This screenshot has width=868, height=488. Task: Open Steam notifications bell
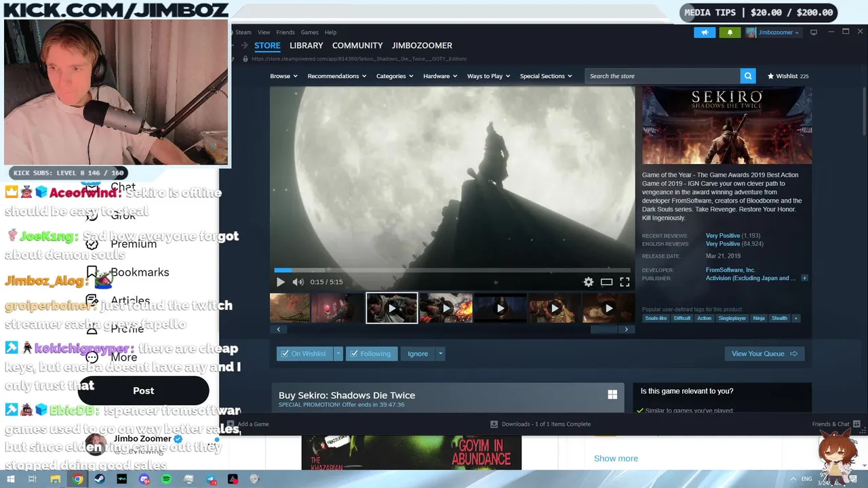click(730, 32)
